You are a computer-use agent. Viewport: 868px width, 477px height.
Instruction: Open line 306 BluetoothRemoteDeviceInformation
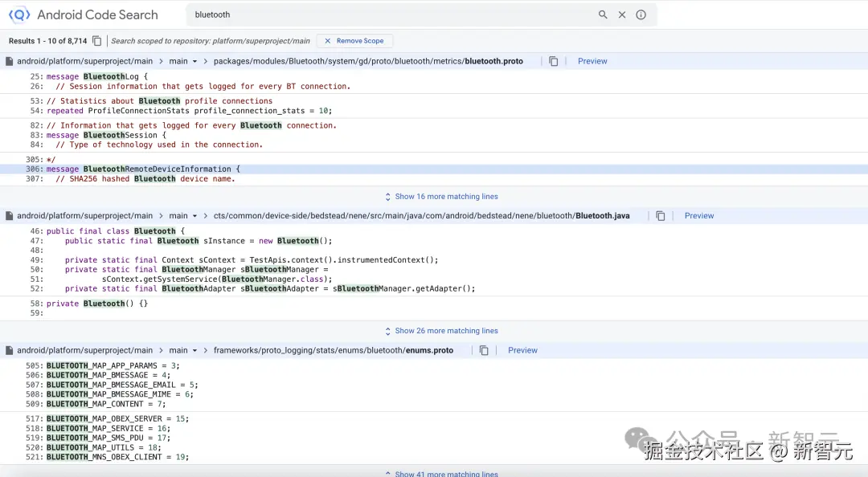pos(143,169)
